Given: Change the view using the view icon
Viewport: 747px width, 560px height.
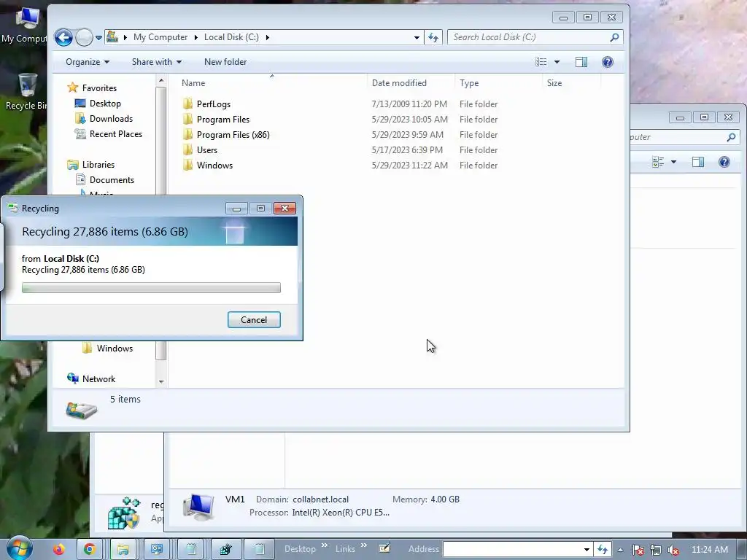Looking at the screenshot, I should [541, 62].
